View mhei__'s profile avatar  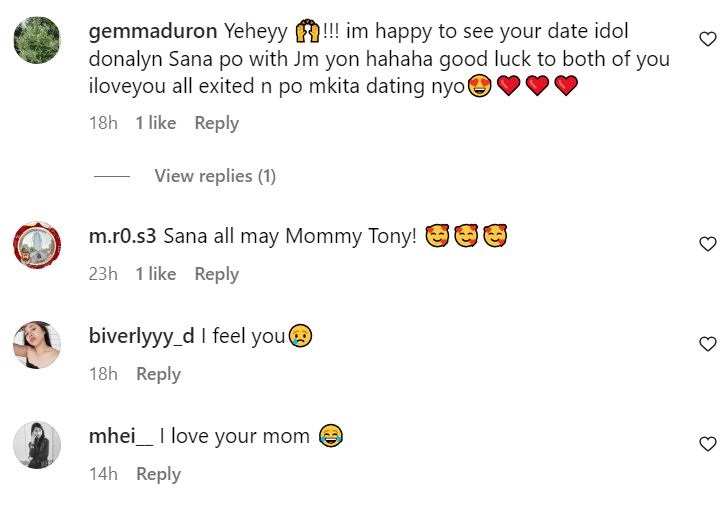click(38, 445)
